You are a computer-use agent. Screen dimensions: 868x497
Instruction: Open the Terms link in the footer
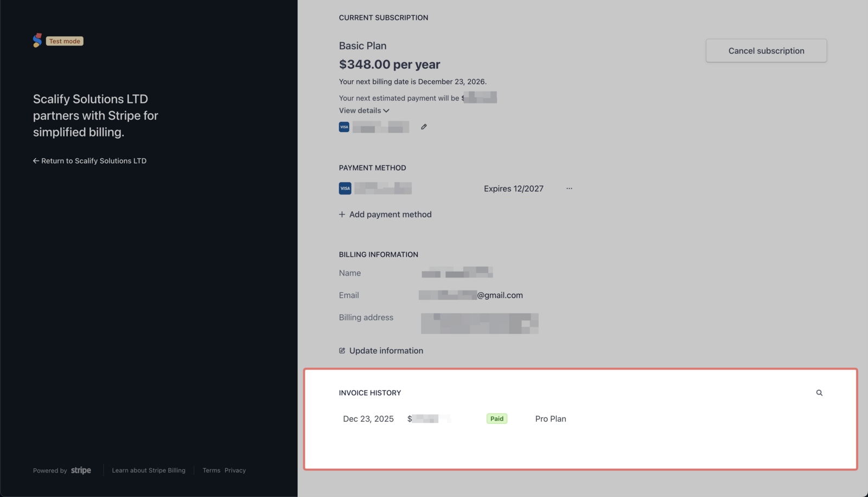coord(211,470)
